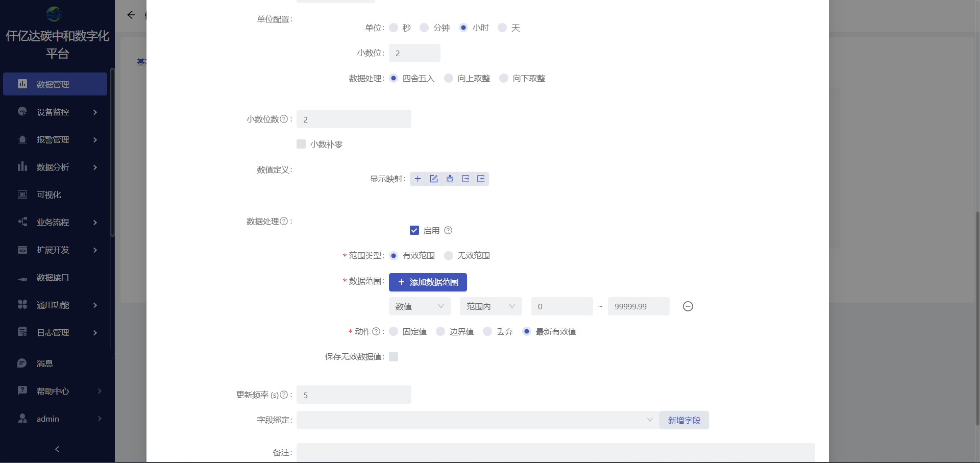Click 添加数据范围 button
The width and height of the screenshot is (980, 463).
(x=428, y=282)
